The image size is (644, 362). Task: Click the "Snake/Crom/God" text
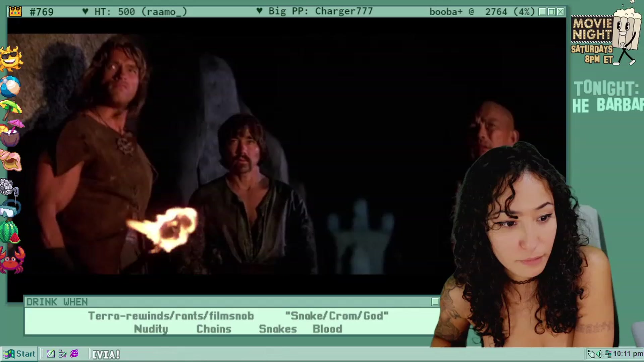coord(337,316)
